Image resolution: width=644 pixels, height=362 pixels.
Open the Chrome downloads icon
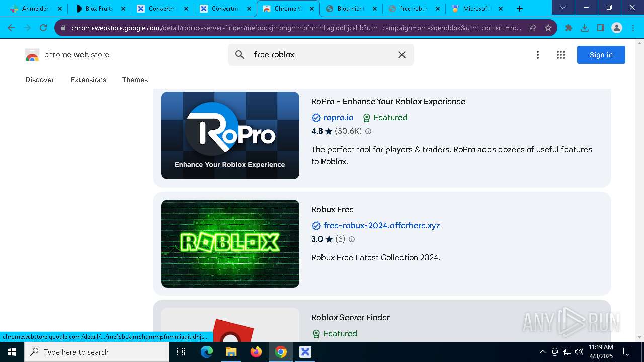pyautogui.click(x=585, y=28)
